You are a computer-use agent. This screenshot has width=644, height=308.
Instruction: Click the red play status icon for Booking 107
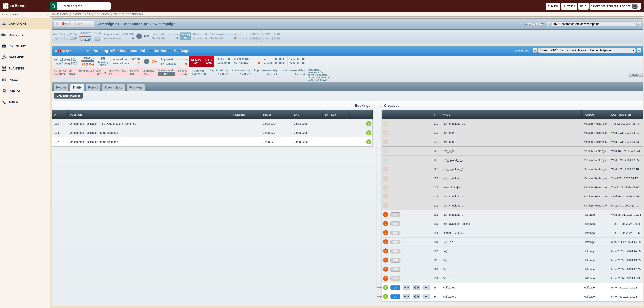(60, 51)
